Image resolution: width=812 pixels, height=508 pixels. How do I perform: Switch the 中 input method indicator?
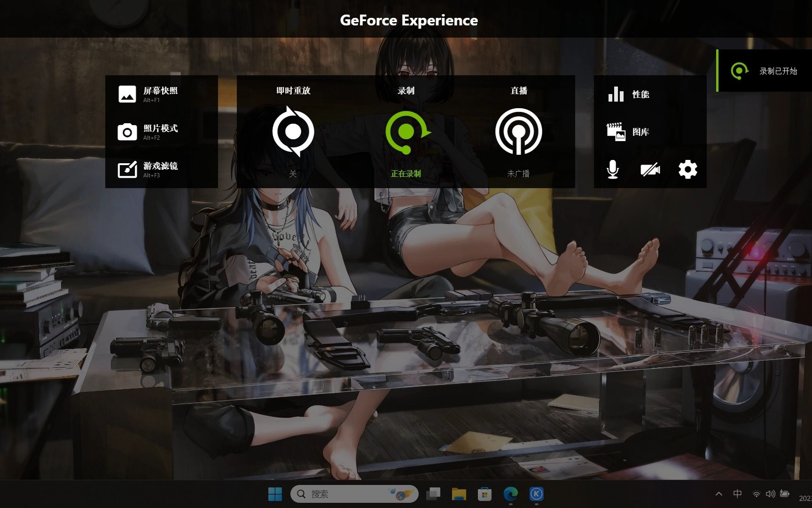738,494
